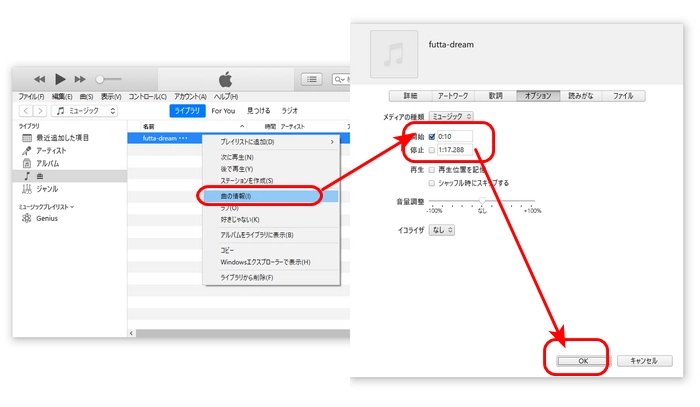700x407 pixels.
Task: Select 曲 in the sidebar
Action: [x=70, y=176]
